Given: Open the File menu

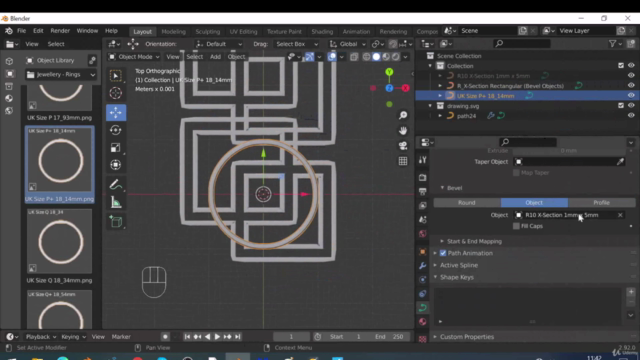Looking at the screenshot, I should (x=21, y=31).
